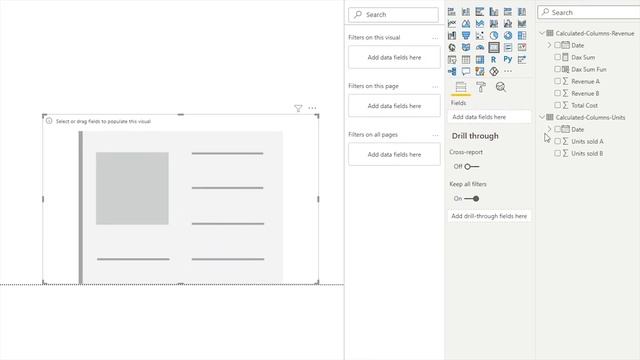This screenshot has height=360, width=640.
Task: Expand Date hierarchy in Calculated-Columns-Revenue
Action: tap(549, 45)
